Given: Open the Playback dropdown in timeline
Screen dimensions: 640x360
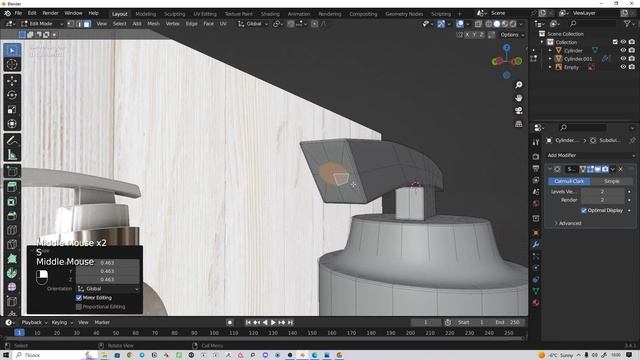Looking at the screenshot, I should (x=34, y=322).
